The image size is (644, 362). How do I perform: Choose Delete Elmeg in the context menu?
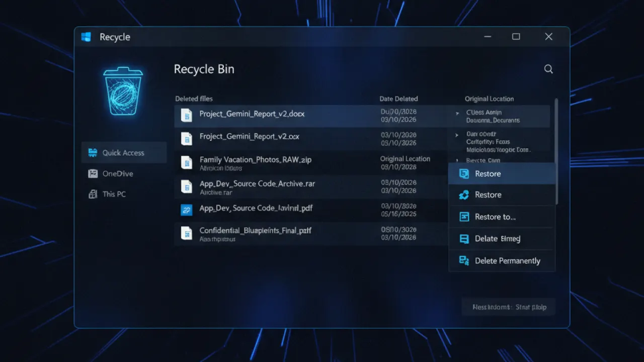[502, 239]
